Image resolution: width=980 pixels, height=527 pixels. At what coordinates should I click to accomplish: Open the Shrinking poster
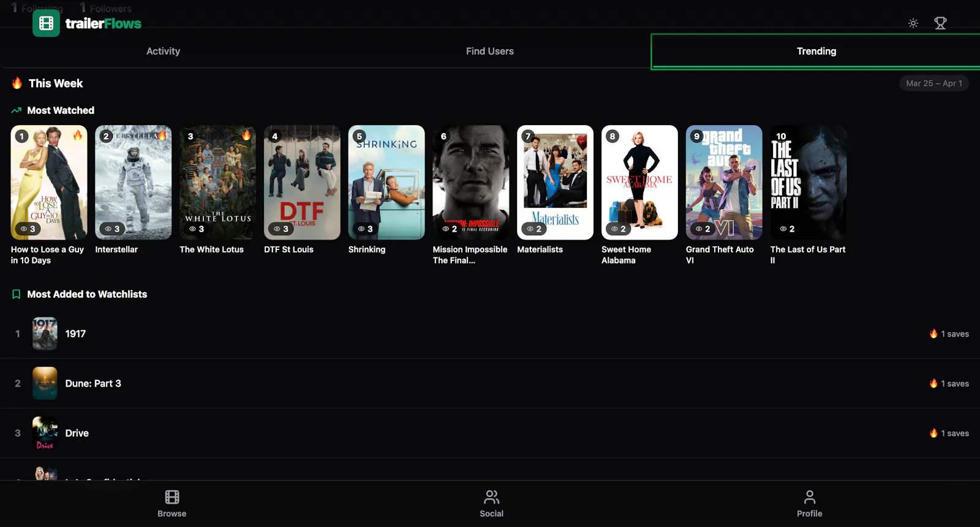coord(386,183)
